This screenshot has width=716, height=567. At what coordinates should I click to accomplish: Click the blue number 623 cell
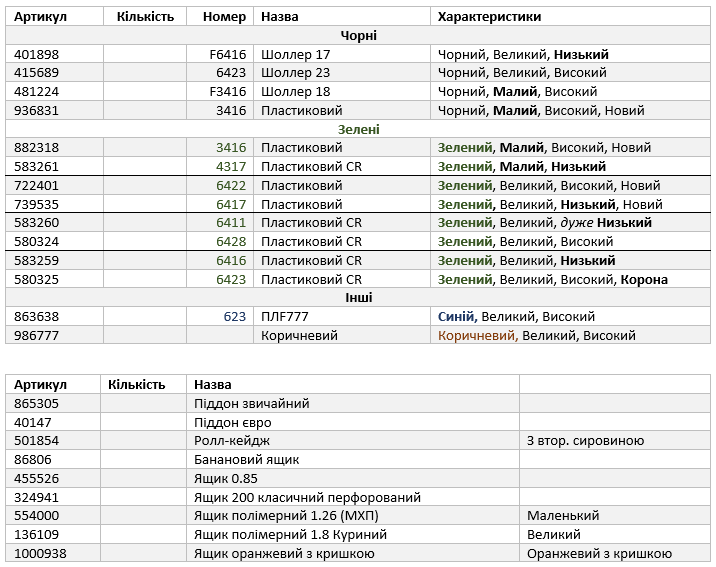(220, 316)
